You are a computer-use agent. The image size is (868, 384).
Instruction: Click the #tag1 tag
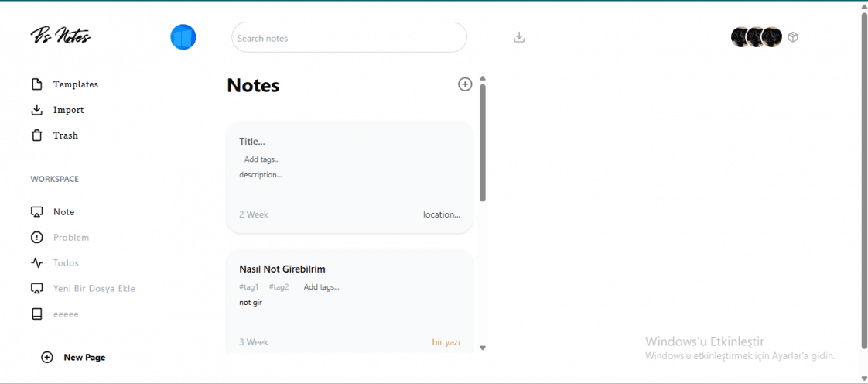click(249, 287)
